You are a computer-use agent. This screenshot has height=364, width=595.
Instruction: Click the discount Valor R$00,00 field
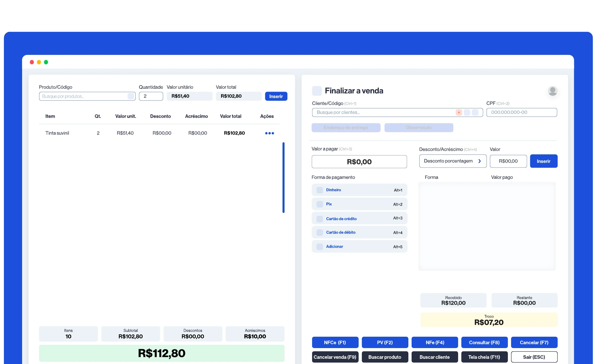pyautogui.click(x=508, y=161)
